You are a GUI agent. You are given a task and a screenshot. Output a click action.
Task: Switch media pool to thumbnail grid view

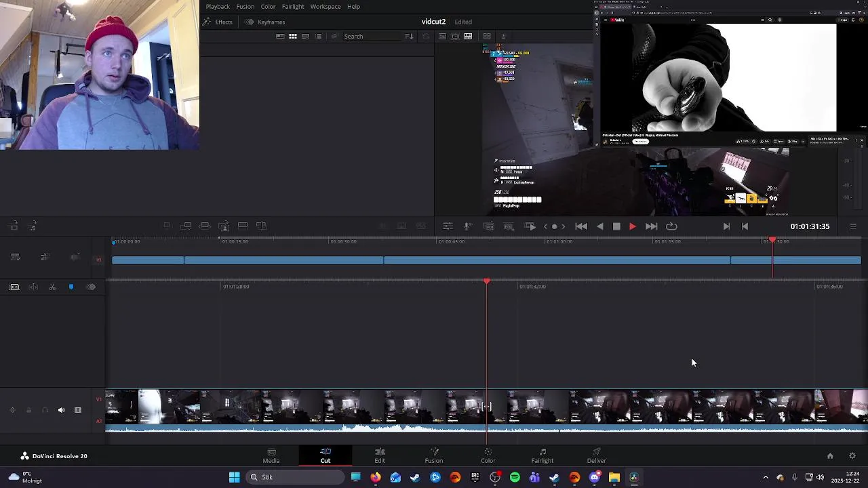(293, 36)
